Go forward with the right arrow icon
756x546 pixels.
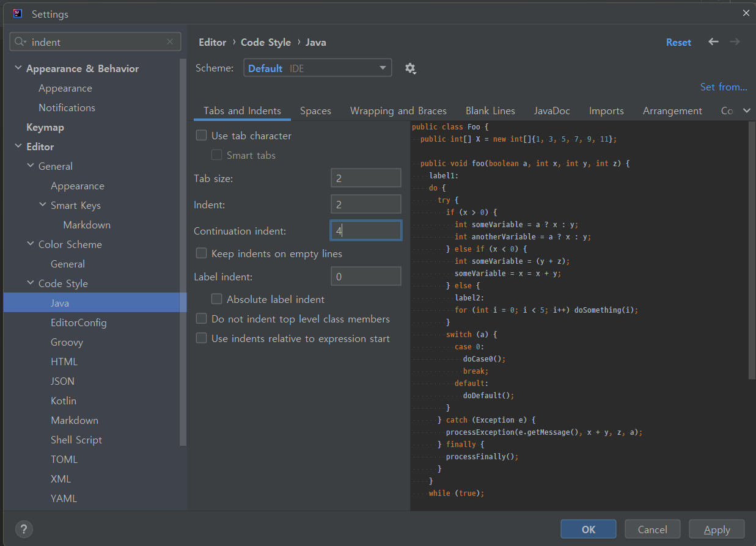(x=735, y=42)
